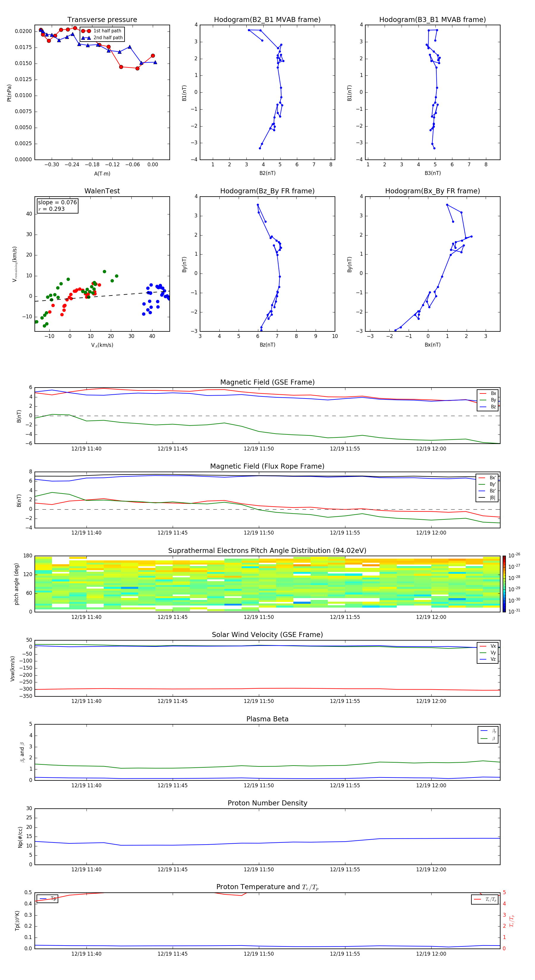Click the Bx' legend entry in Flux Rope panel

point(487,478)
